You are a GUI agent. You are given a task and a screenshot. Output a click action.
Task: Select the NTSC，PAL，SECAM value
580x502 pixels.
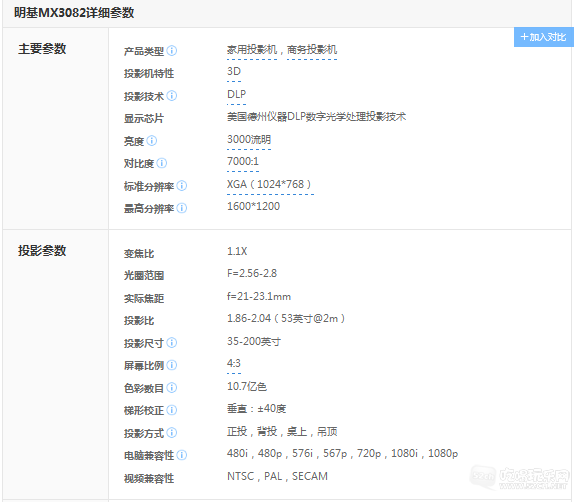coord(277,476)
